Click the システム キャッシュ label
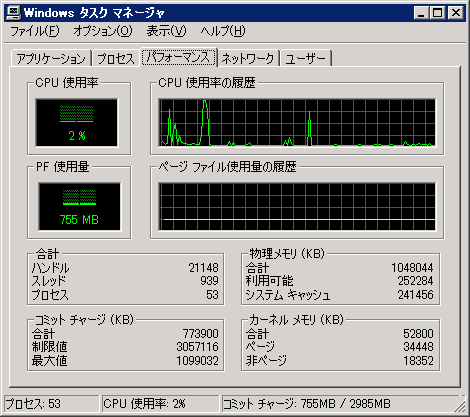 288,295
